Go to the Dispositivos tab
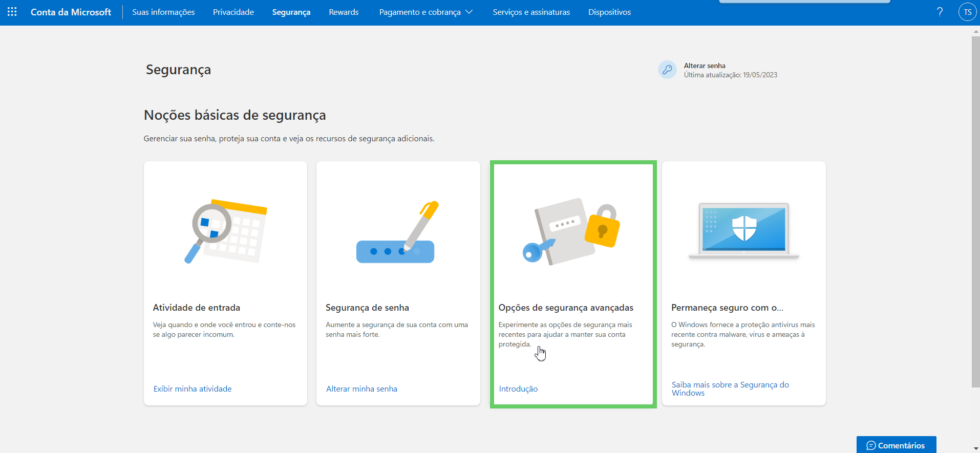 click(x=609, y=12)
